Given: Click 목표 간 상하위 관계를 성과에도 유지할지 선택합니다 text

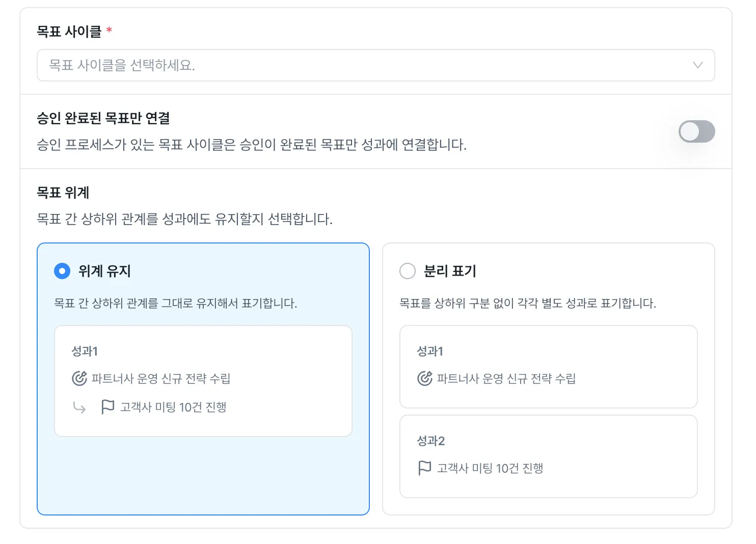Looking at the screenshot, I should tap(184, 219).
